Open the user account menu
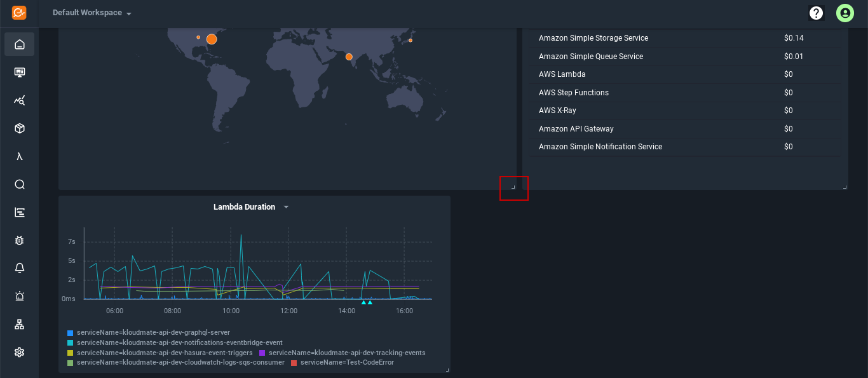Viewport: 868px width, 378px height. [x=844, y=12]
